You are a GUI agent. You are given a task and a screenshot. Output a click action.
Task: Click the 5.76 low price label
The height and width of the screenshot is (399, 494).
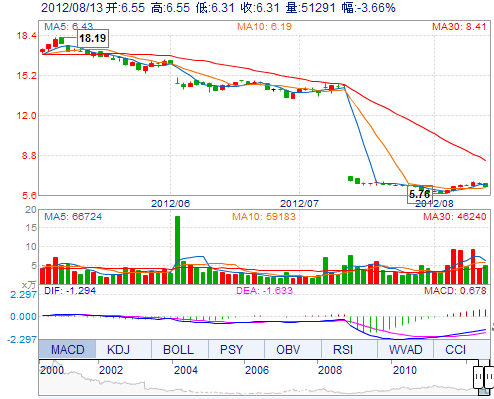pyautogui.click(x=420, y=194)
